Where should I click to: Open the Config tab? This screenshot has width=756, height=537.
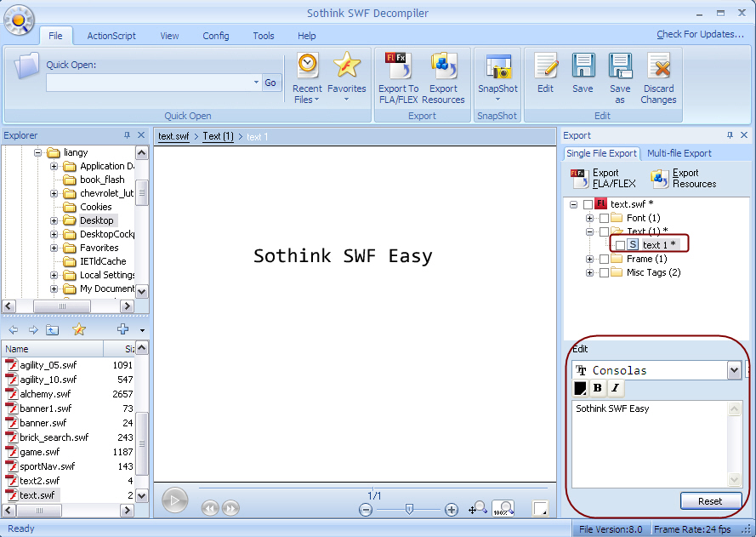coord(215,36)
